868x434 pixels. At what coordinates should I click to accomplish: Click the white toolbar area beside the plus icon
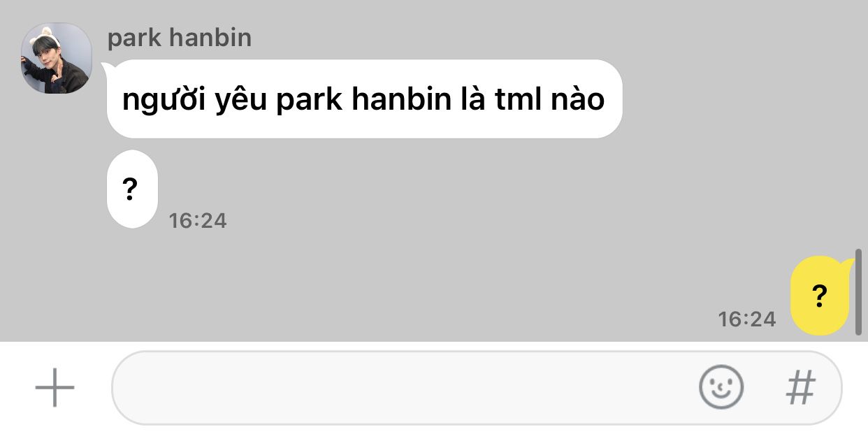click(93, 388)
